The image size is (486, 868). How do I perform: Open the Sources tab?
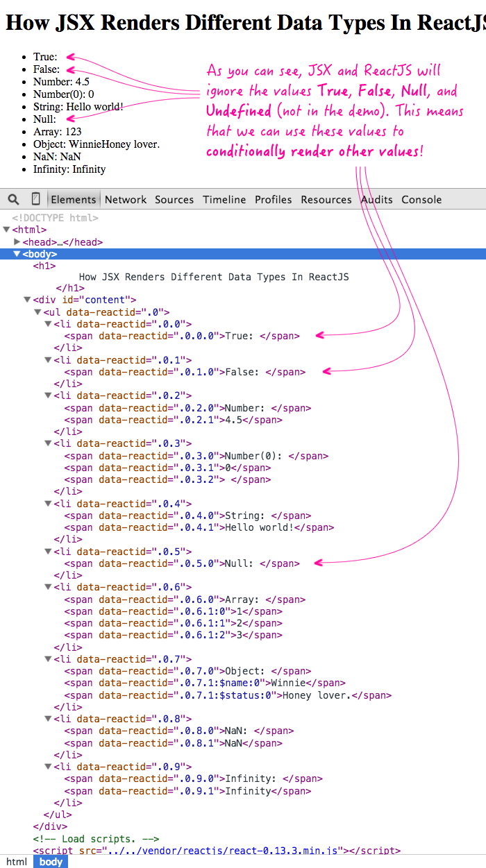(x=174, y=199)
